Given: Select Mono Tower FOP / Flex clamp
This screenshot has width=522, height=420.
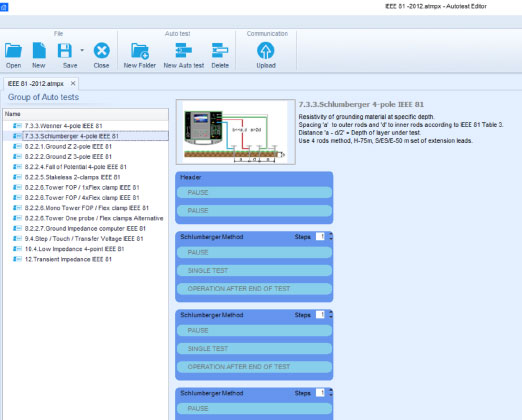Looking at the screenshot, I should click(87, 208).
